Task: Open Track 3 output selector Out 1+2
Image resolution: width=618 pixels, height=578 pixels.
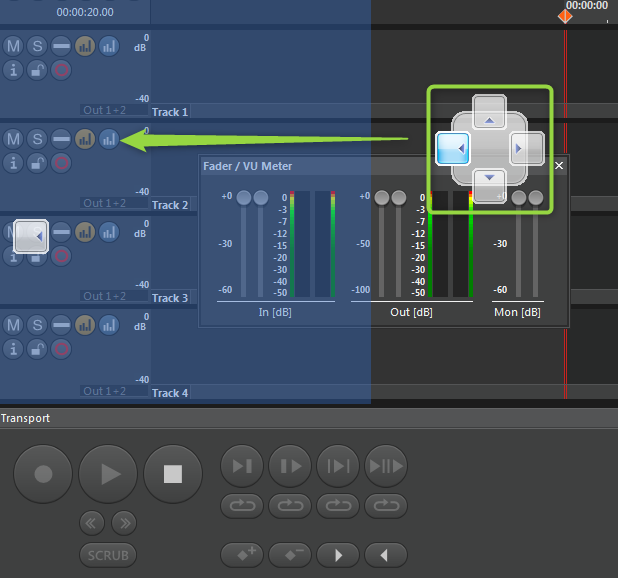Action: [x=105, y=296]
